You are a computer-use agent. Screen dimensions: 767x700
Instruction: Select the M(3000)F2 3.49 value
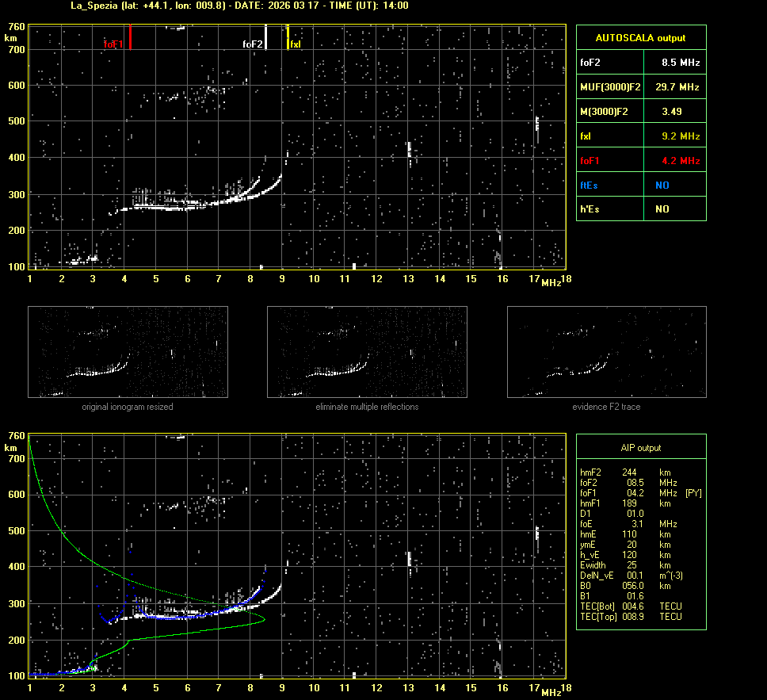coord(672,112)
